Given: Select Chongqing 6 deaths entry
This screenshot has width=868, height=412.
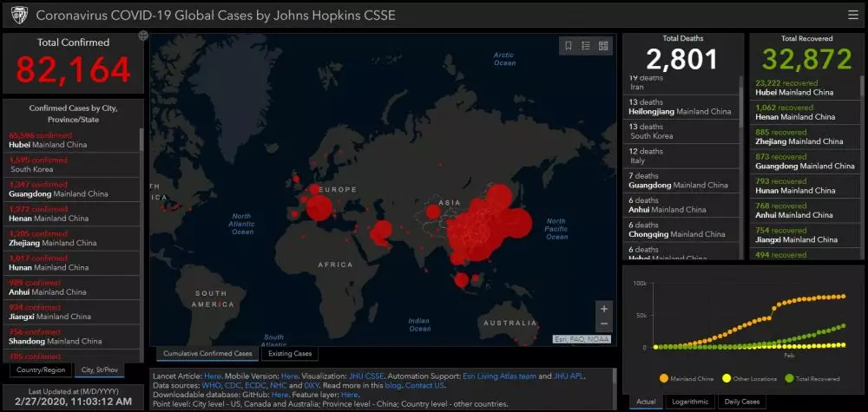Looking at the screenshot, I should (681, 230).
